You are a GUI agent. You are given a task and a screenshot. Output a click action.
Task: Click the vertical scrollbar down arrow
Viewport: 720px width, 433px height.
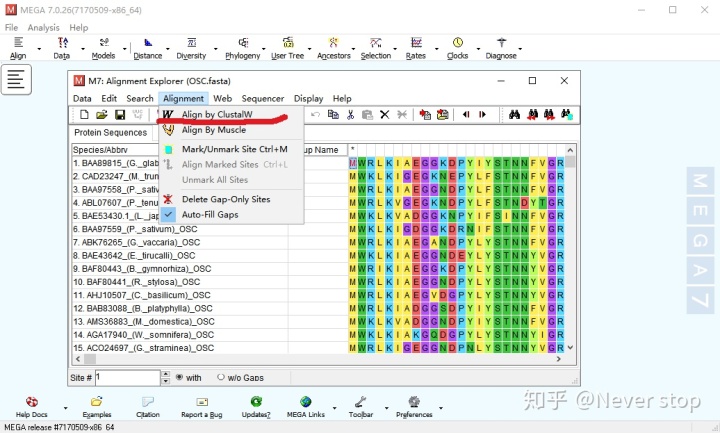[570, 348]
